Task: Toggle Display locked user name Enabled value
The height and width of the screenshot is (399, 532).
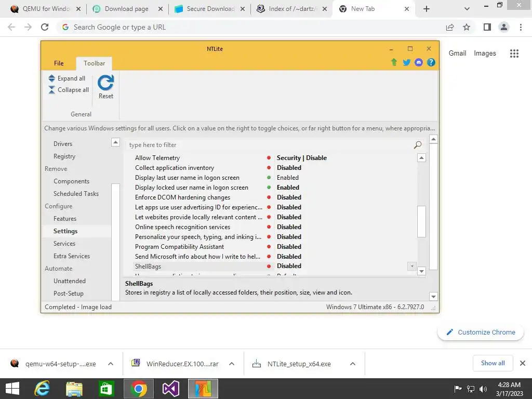Action: 288,187
